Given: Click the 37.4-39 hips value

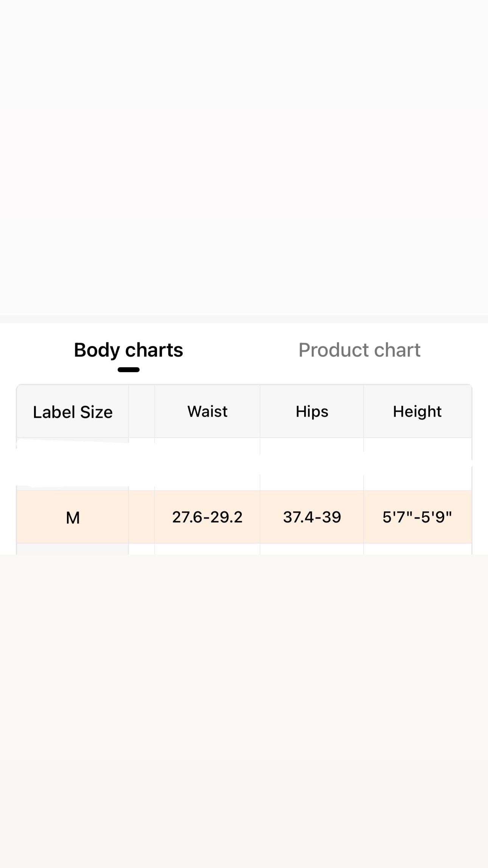Looking at the screenshot, I should [312, 517].
